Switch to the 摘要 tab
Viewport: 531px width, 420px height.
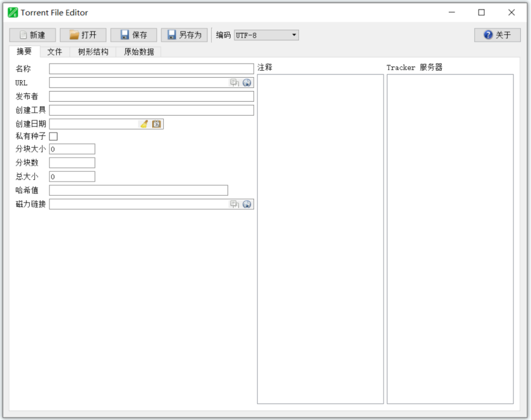(24, 51)
